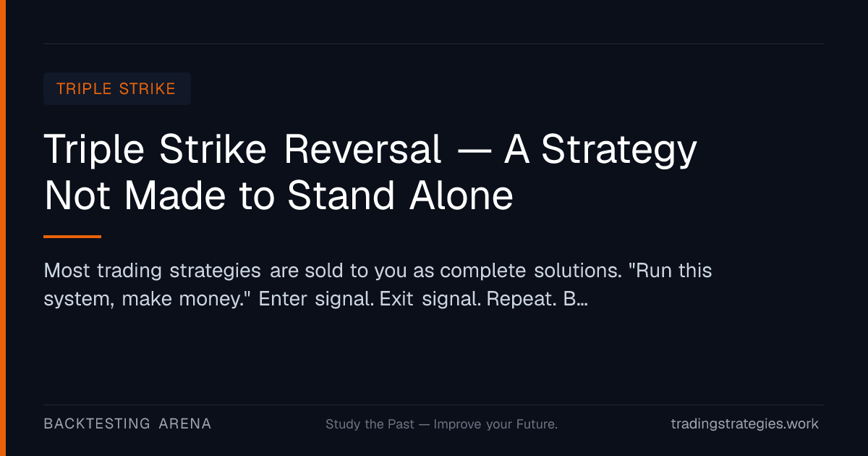Open the Triple Strike Reversal headline

[370, 173]
